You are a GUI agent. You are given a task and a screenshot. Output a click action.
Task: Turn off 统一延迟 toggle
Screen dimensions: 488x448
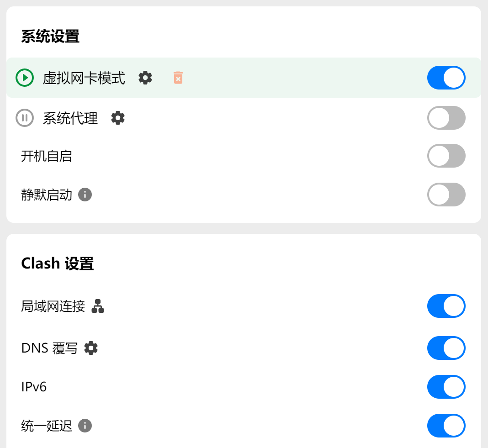point(446,426)
